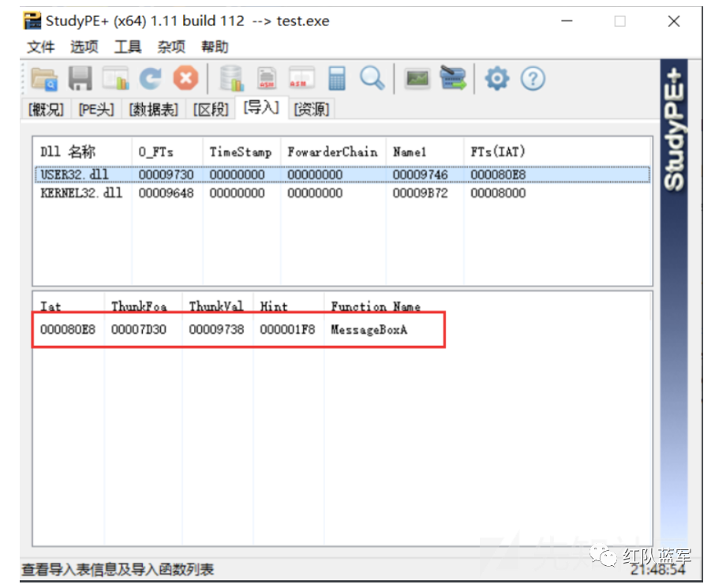Image resolution: width=715 pixels, height=588 pixels.
Task: Click FTs(IAT) value 00008000
Action: (x=498, y=193)
